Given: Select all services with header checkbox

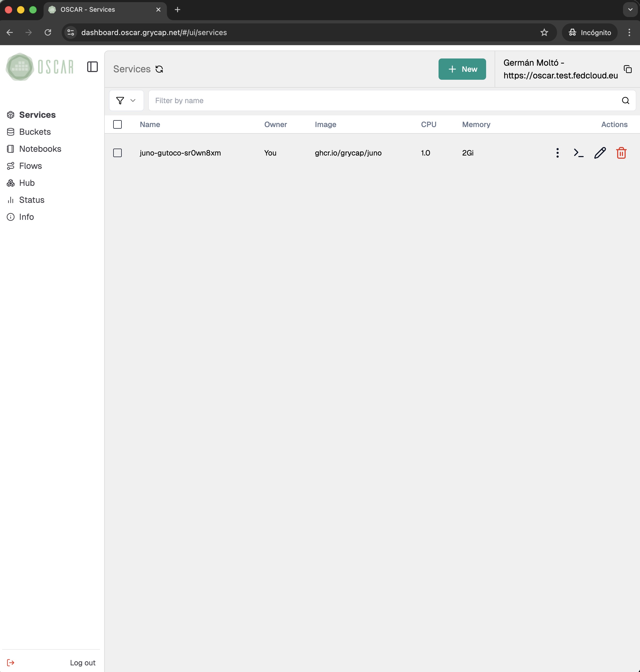Looking at the screenshot, I should [117, 124].
